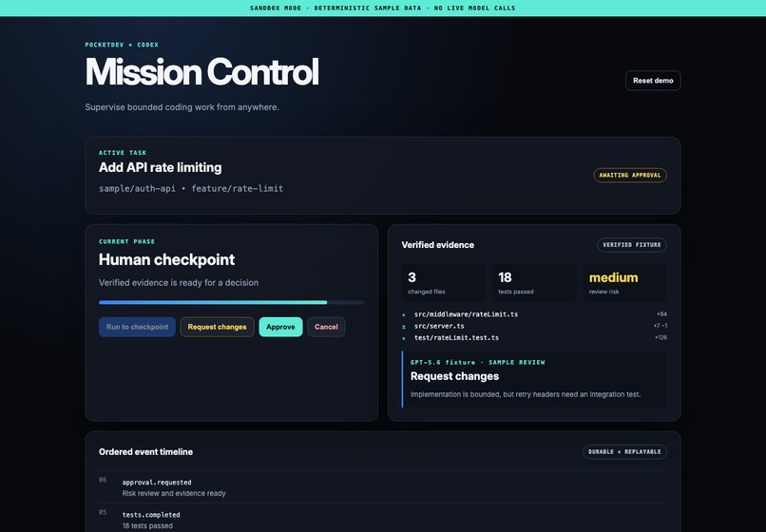Select the Request changes button

(x=217, y=327)
